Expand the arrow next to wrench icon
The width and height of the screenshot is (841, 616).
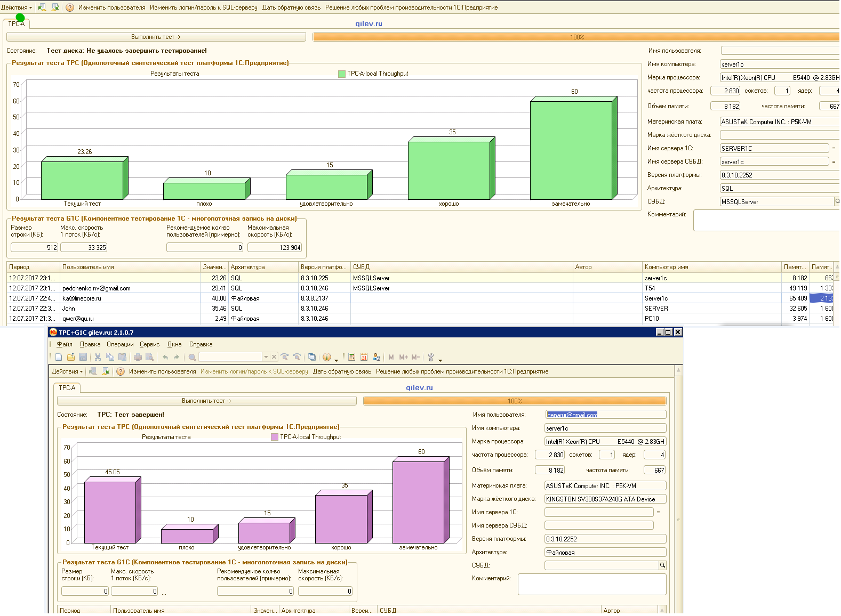440,360
